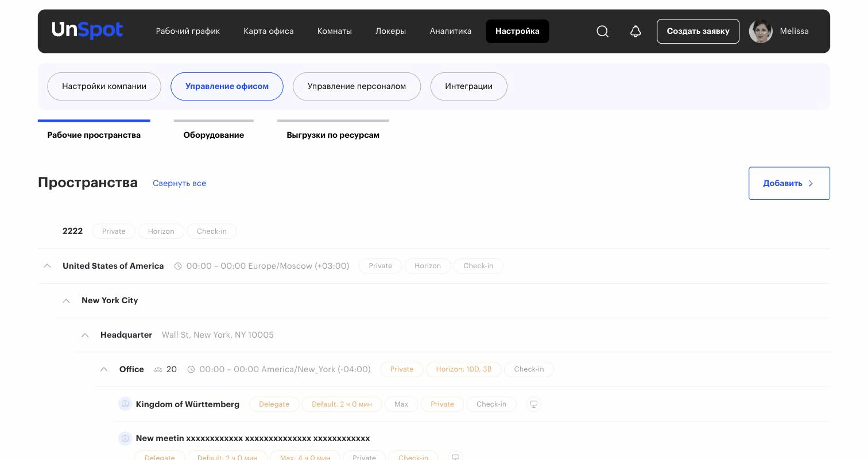Click Default: 2 ч 0 мин in Württemberg row

[342, 404]
